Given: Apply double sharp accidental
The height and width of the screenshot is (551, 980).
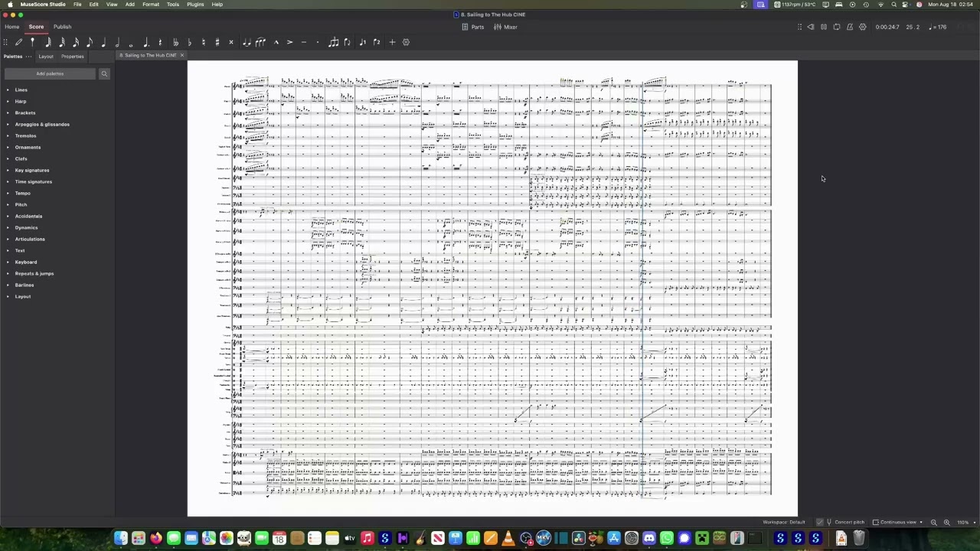Looking at the screenshot, I should tap(231, 42).
